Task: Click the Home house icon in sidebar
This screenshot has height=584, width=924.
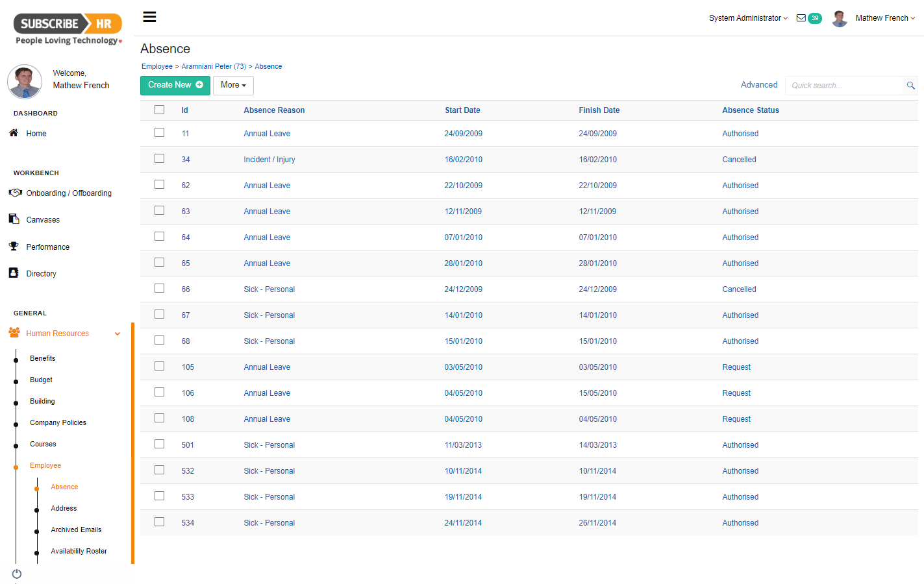Action: [14, 133]
